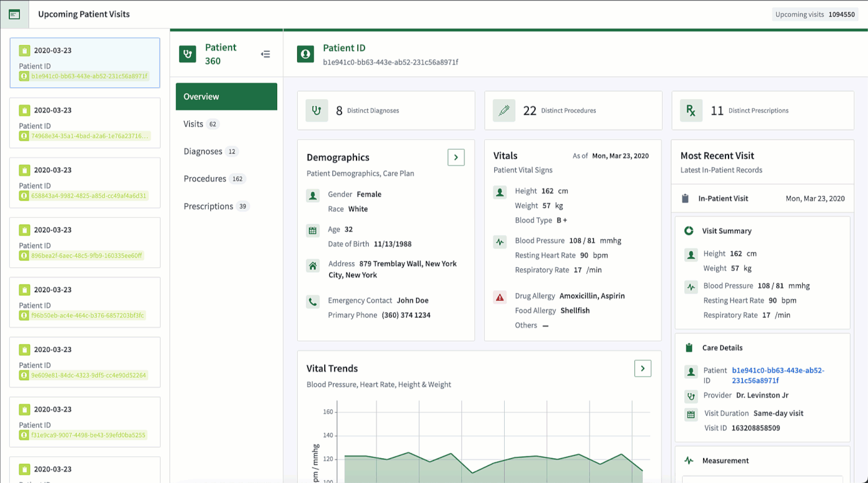Click the app icon beside Upcoming Patient Visits
Image resolution: width=868 pixels, height=483 pixels.
14,14
